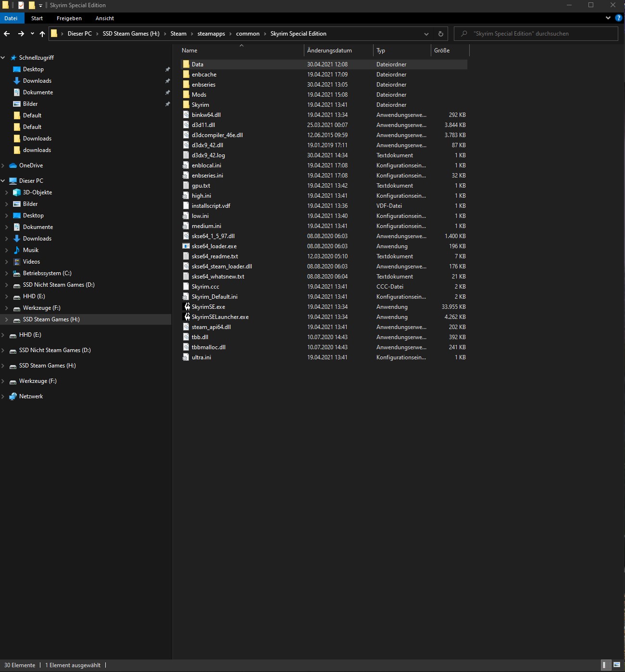This screenshot has width=625, height=672.
Task: Navigate to steamapps in address bar
Action: tap(211, 34)
